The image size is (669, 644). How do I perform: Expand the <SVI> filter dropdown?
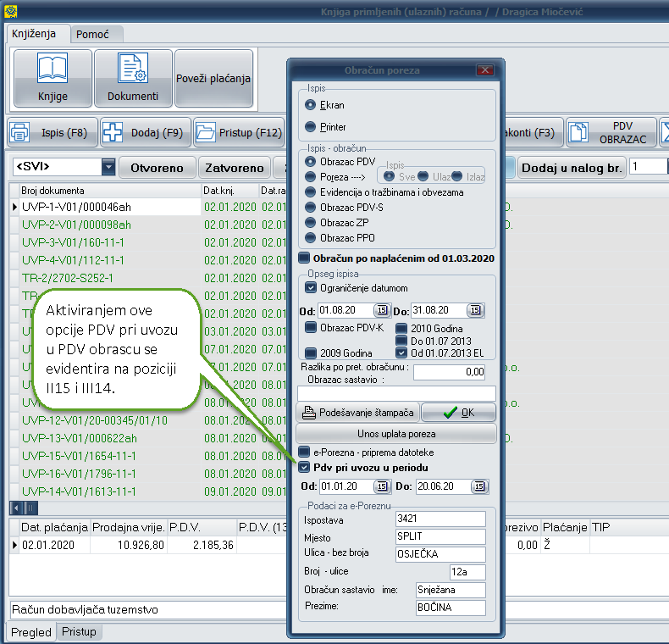108,168
